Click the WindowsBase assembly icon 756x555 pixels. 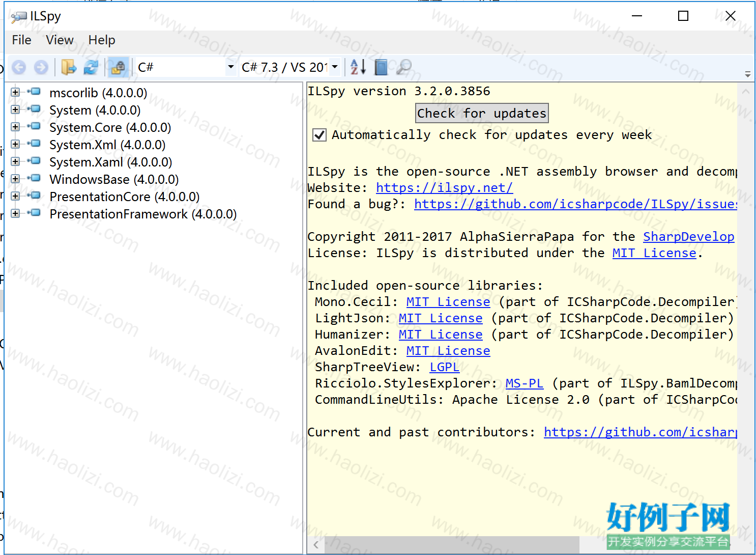(x=34, y=179)
